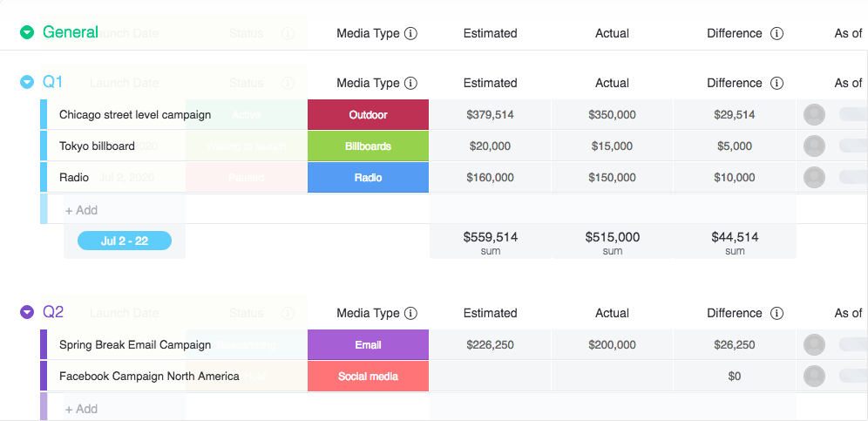Open person avatar in Chicago campaign row
This screenshot has width=868, height=421.
pyautogui.click(x=814, y=115)
